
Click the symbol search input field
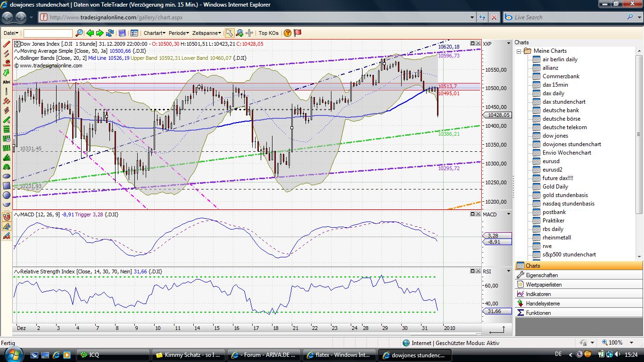tap(48, 33)
